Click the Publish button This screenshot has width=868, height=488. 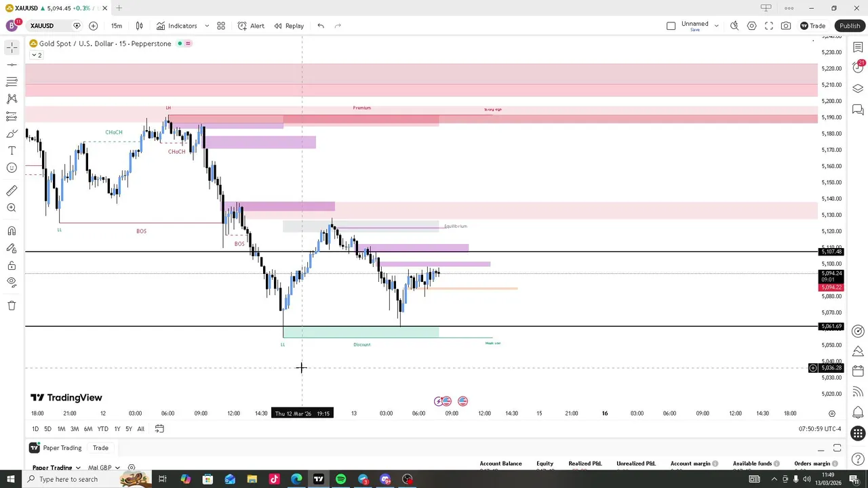click(850, 26)
